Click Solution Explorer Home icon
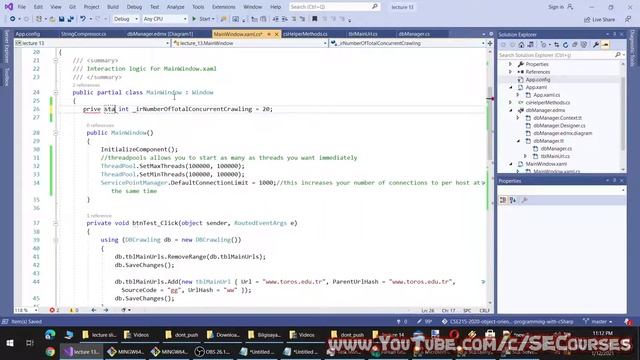The width and height of the screenshot is (640, 360). click(x=521, y=45)
